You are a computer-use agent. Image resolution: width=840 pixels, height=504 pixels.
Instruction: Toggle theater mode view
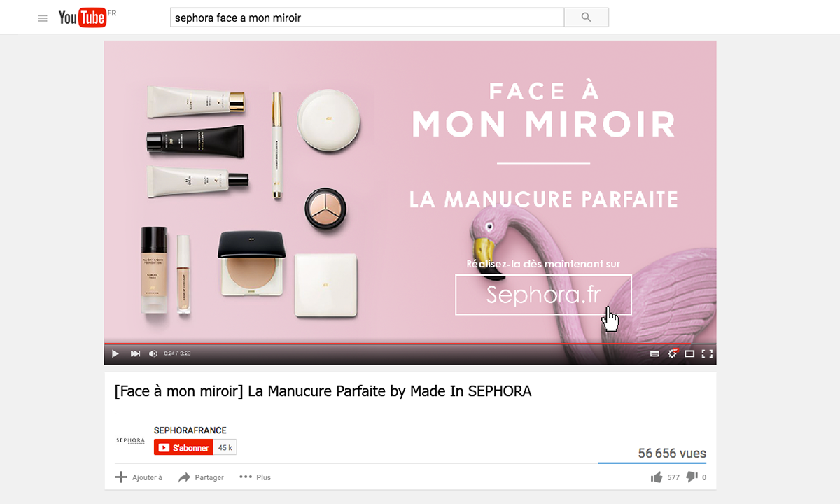tap(689, 354)
